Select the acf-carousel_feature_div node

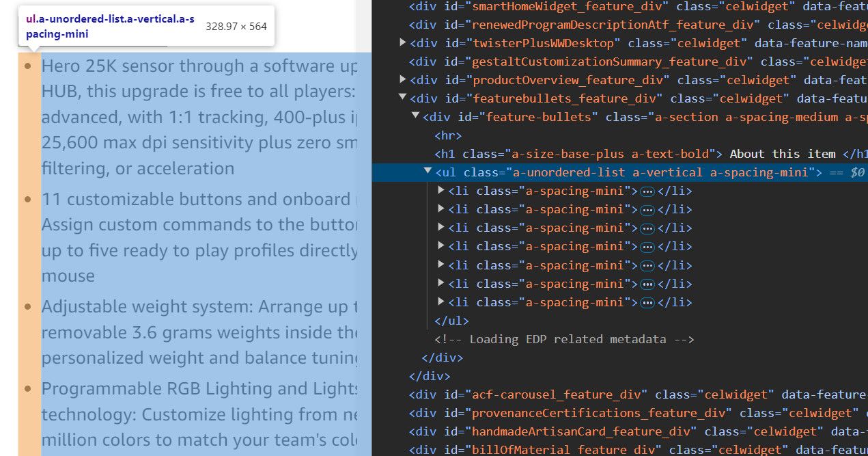(x=638, y=394)
